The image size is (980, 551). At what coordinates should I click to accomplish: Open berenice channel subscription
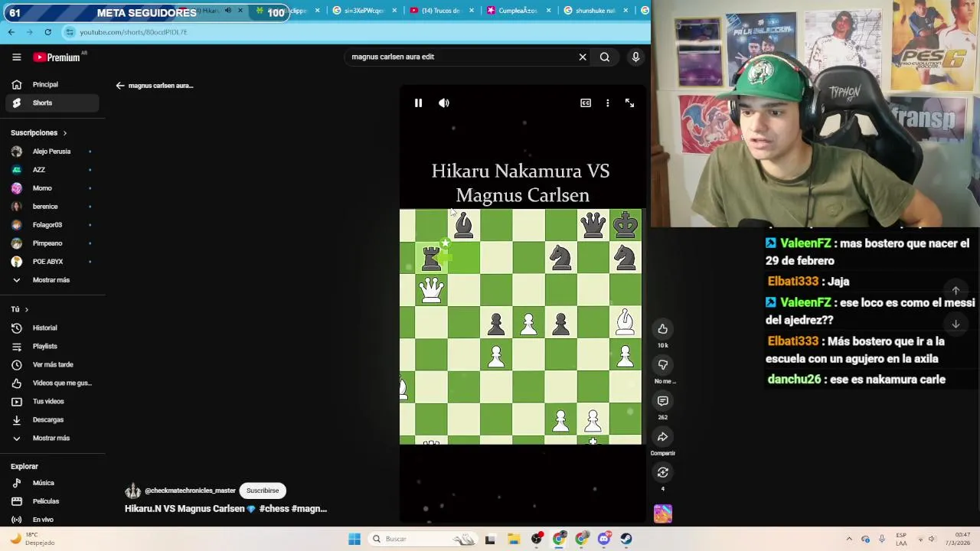tap(52, 207)
